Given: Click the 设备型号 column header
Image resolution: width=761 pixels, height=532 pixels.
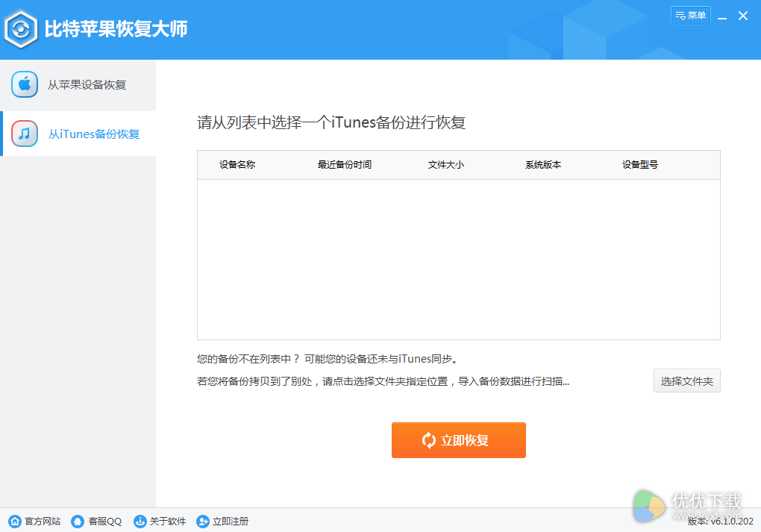Looking at the screenshot, I should 639,165.
